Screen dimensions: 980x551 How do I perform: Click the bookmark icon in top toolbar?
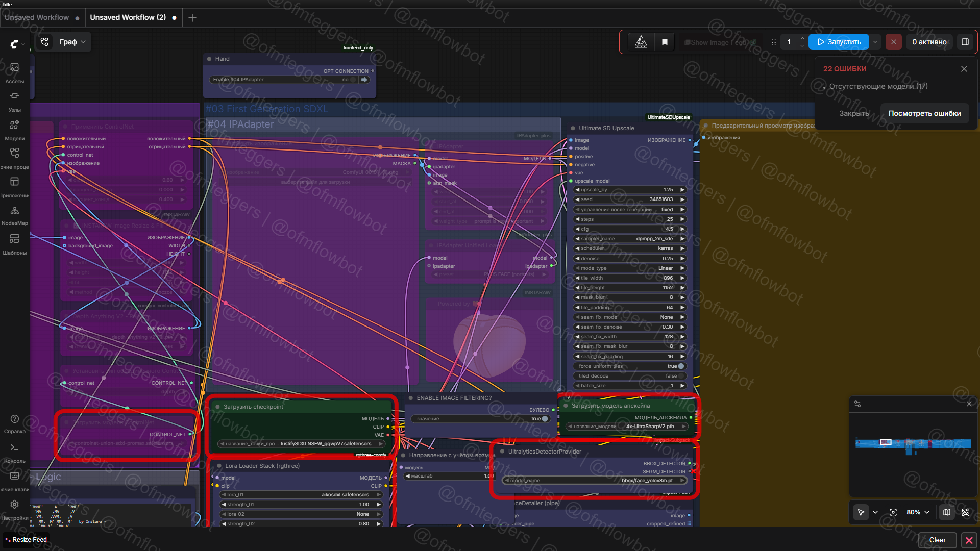[x=665, y=42]
